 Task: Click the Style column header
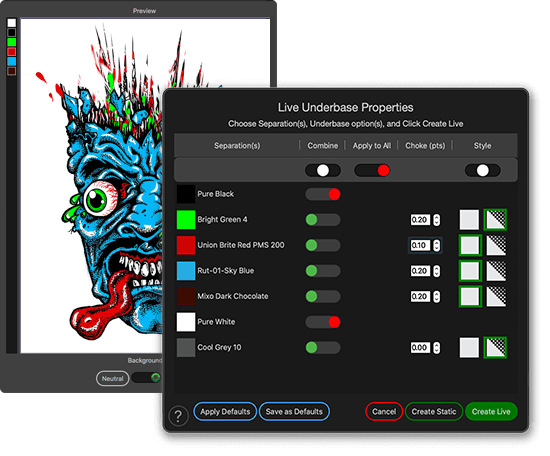click(482, 146)
